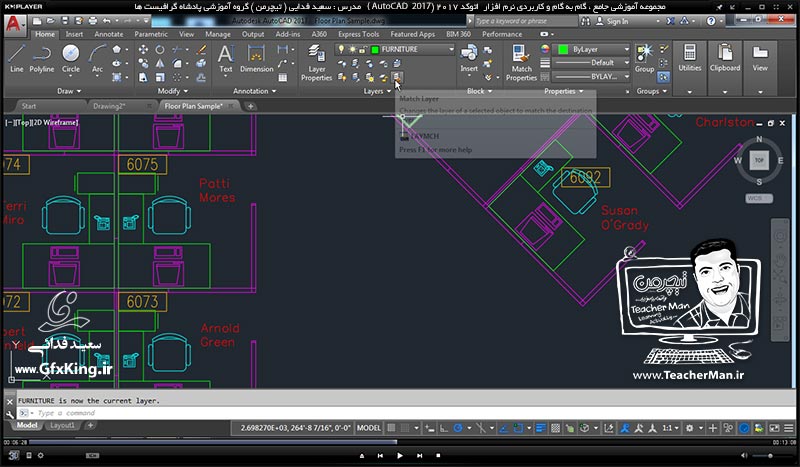Open the Express Tools ribbon tab

pyautogui.click(x=359, y=34)
